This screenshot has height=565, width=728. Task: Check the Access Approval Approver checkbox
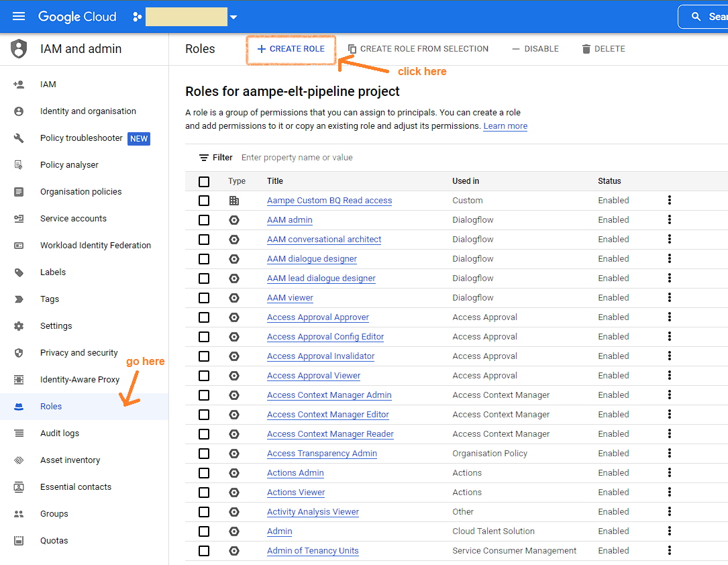coord(204,317)
